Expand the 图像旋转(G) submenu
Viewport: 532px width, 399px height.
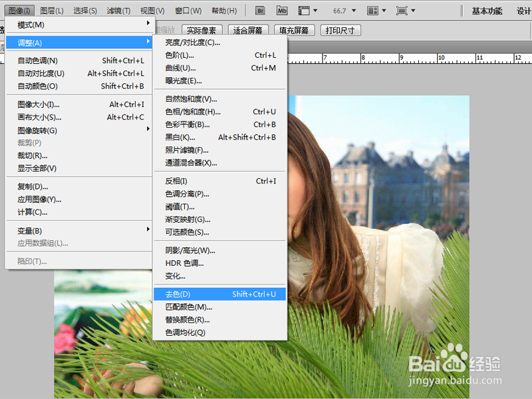pos(78,130)
